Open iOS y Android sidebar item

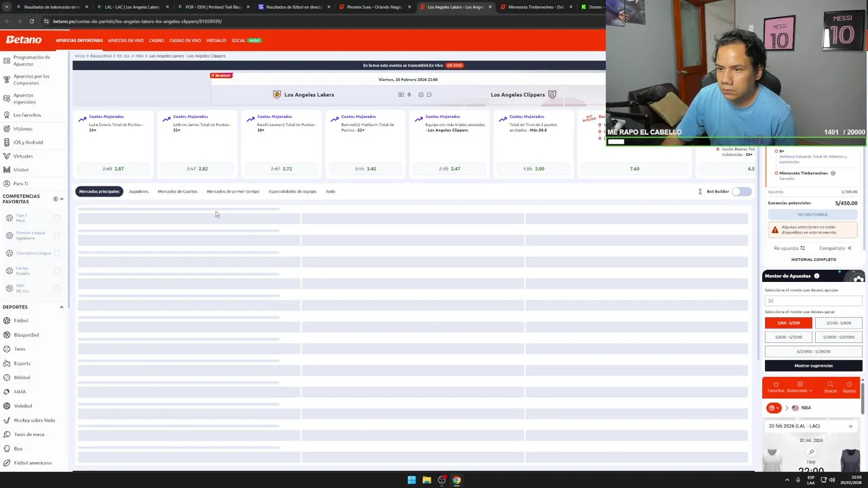28,142
